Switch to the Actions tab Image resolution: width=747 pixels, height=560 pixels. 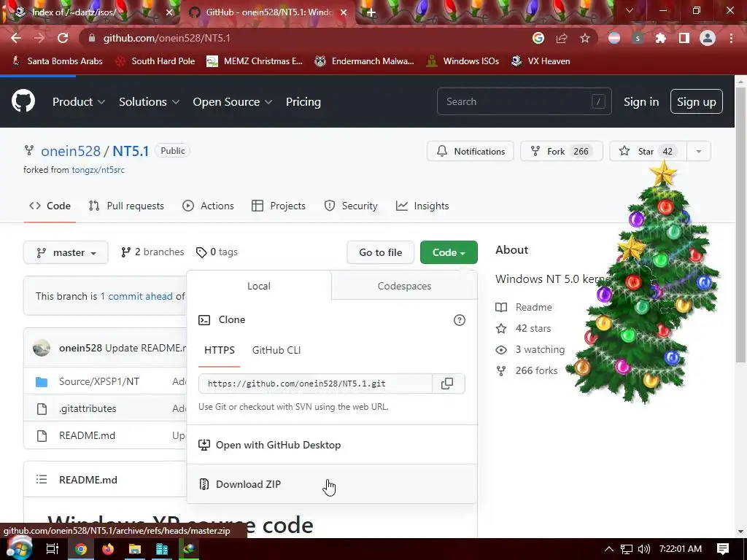(208, 206)
